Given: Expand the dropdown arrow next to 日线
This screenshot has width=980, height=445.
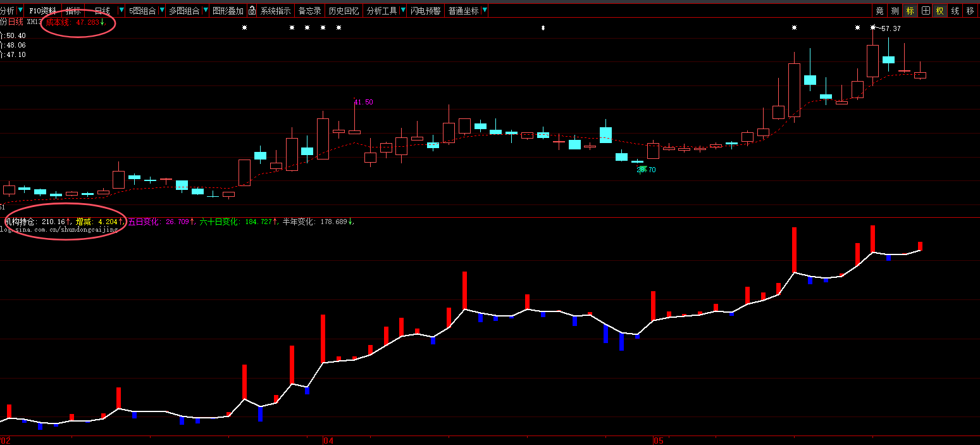Looking at the screenshot, I should coord(121,11).
